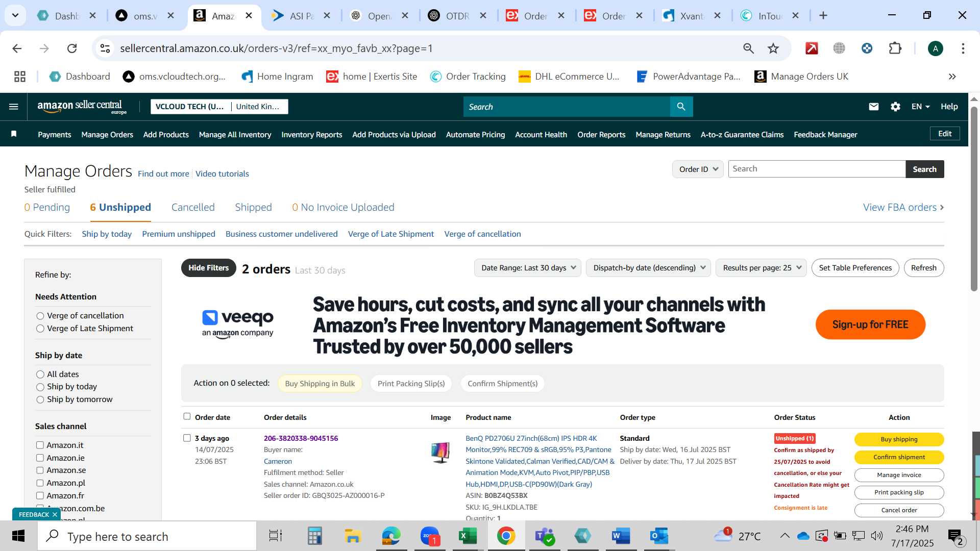Image resolution: width=980 pixels, height=551 pixels.
Task: Click the Hide Filters button
Action: click(x=208, y=268)
